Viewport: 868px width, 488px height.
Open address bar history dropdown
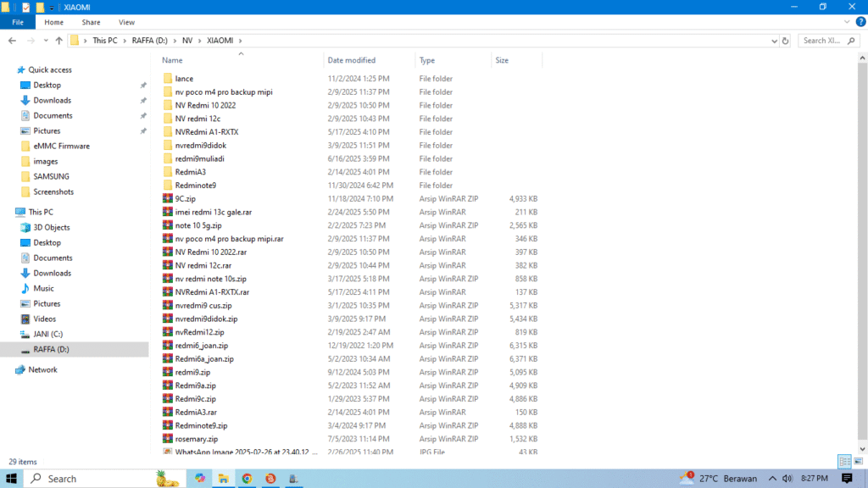tap(774, 41)
